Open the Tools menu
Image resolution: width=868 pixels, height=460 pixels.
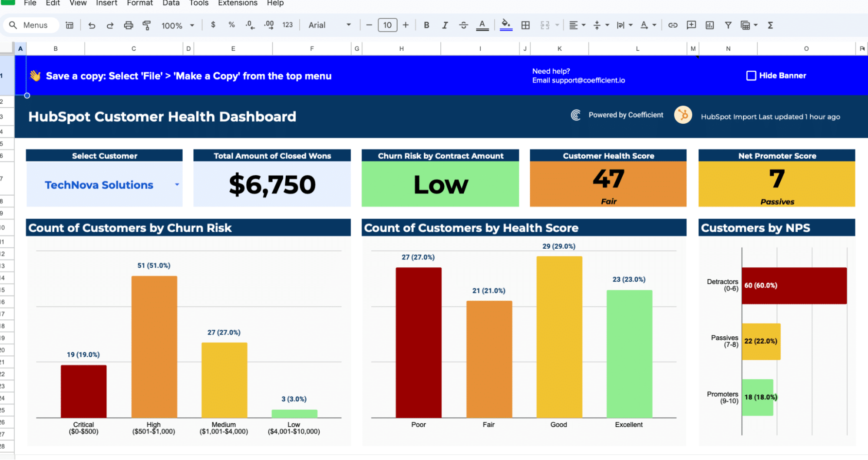199,3
